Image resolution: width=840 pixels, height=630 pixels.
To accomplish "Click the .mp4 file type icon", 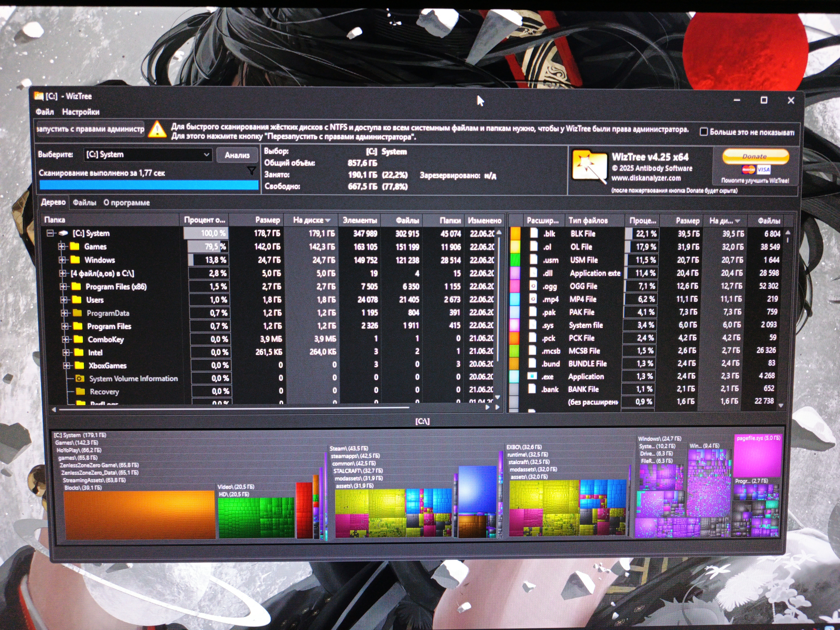I will click(533, 299).
